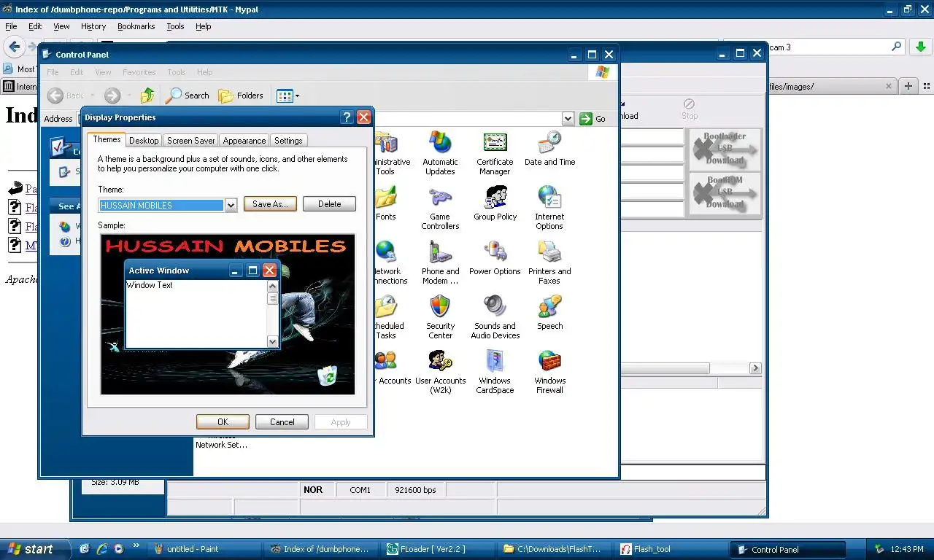The height and width of the screenshot is (560, 934).
Task: Open the Game Controllers icon
Action: coord(440,208)
